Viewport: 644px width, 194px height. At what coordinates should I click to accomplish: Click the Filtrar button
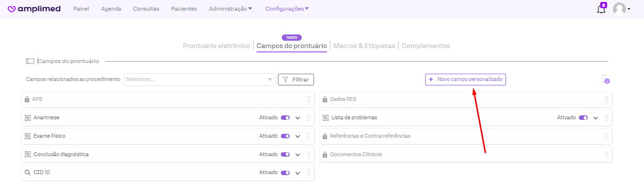296,80
